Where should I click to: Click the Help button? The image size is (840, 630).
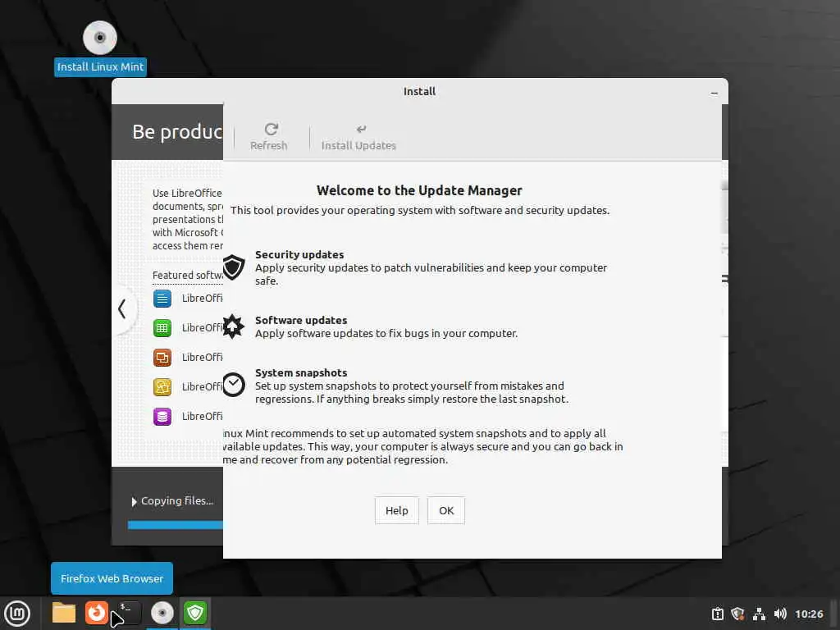[x=396, y=510]
